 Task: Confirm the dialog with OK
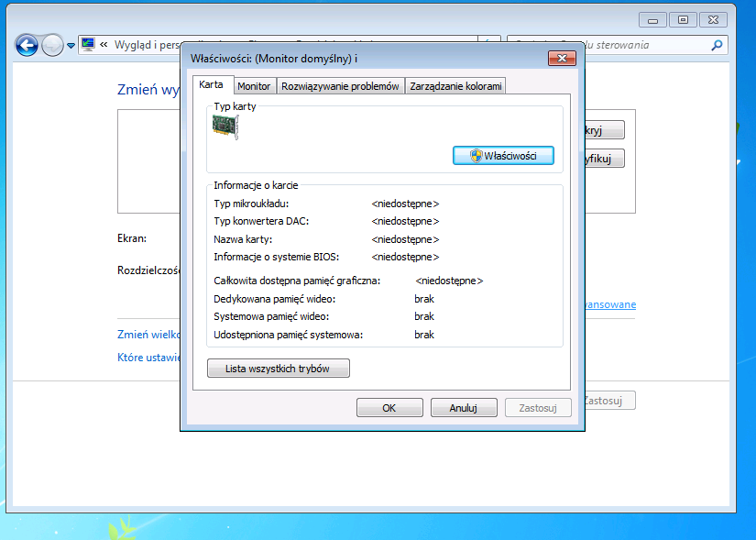[x=389, y=408]
